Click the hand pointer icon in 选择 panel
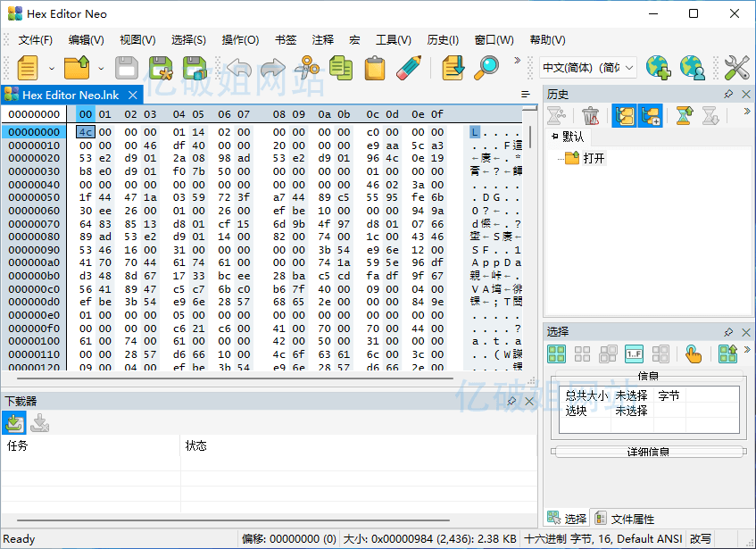Screen dimensions: 756x549 [x=694, y=354]
